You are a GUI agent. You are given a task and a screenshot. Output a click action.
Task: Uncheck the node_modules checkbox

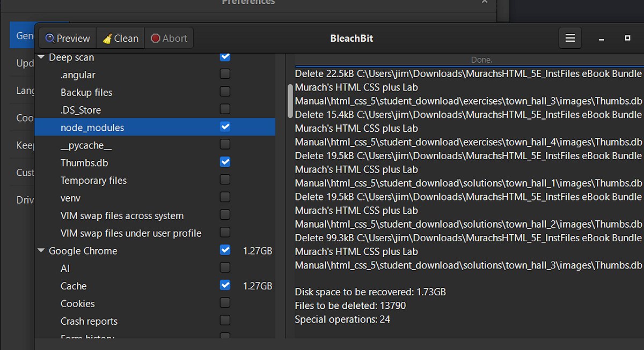point(225,127)
